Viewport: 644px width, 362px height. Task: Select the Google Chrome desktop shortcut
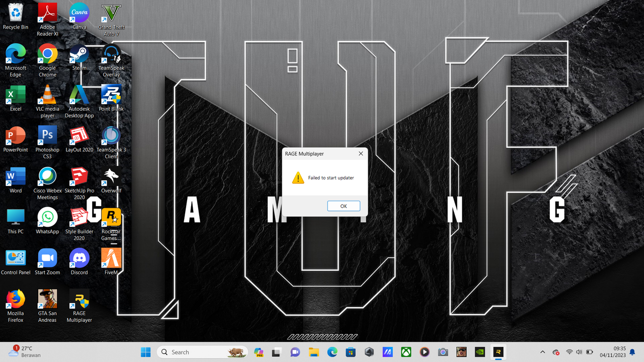pos(47,60)
